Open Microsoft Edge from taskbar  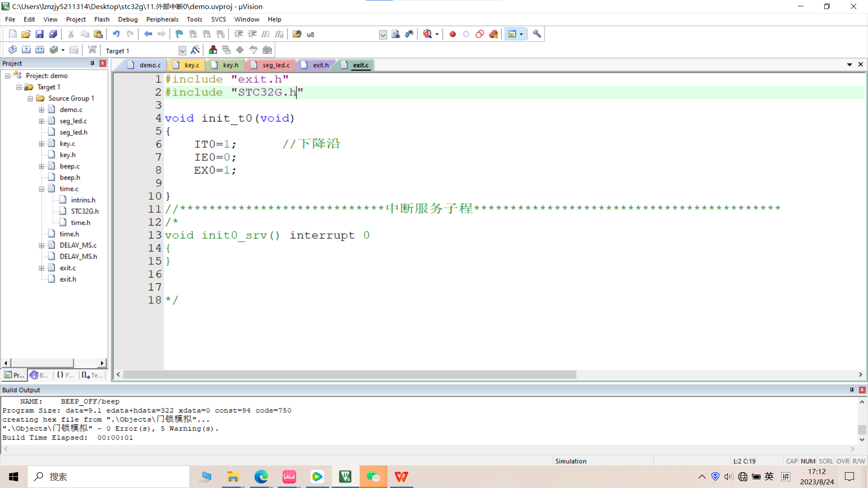pyautogui.click(x=261, y=477)
